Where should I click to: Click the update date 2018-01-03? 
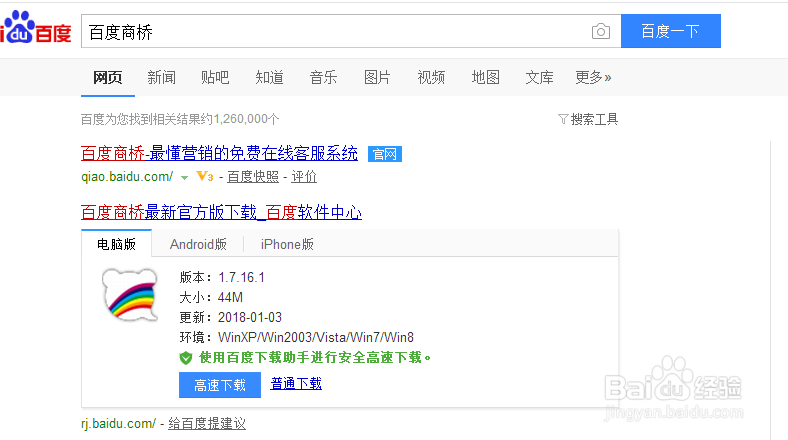pos(250,317)
